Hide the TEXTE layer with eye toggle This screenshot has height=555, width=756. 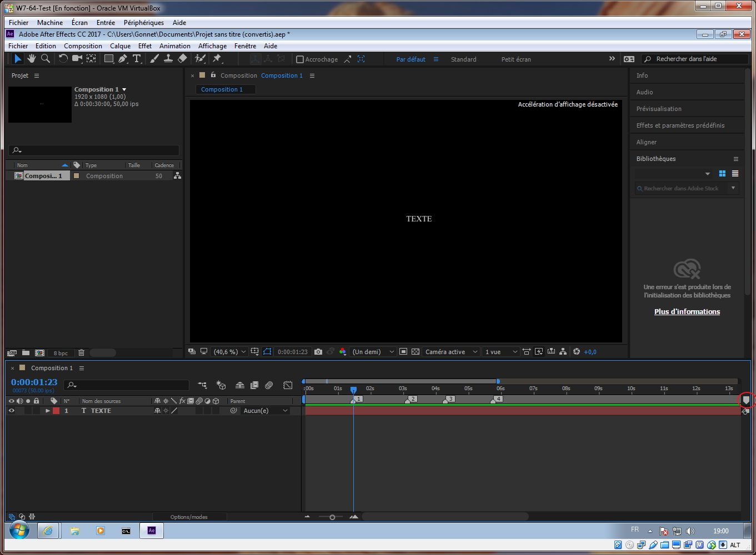[x=11, y=411]
